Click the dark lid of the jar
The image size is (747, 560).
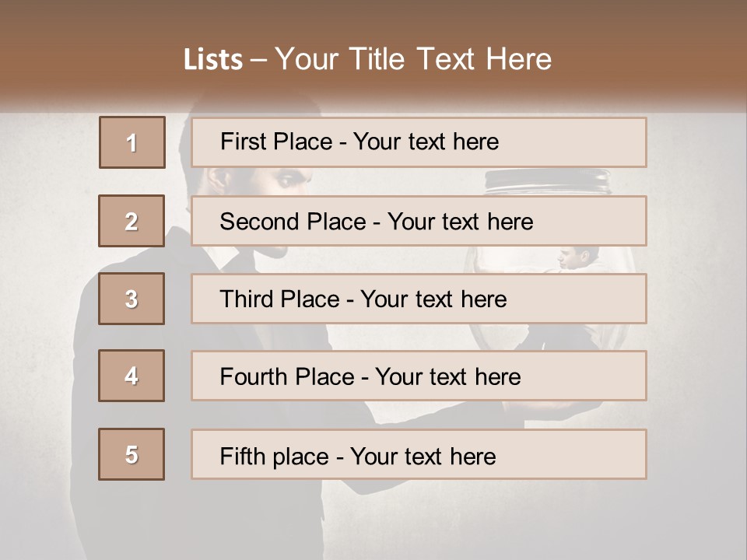pyautogui.click(x=547, y=182)
